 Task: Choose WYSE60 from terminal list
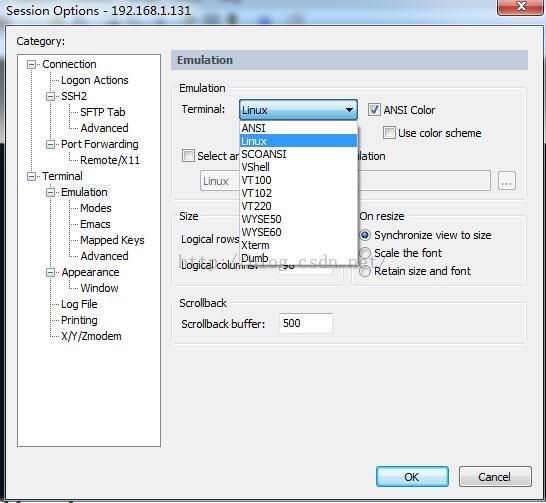pos(298,232)
